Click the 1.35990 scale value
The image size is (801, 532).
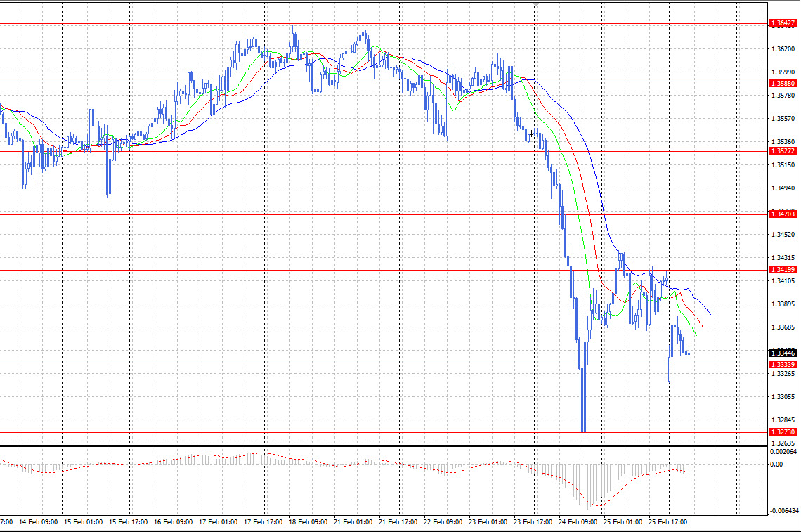pyautogui.click(x=783, y=72)
